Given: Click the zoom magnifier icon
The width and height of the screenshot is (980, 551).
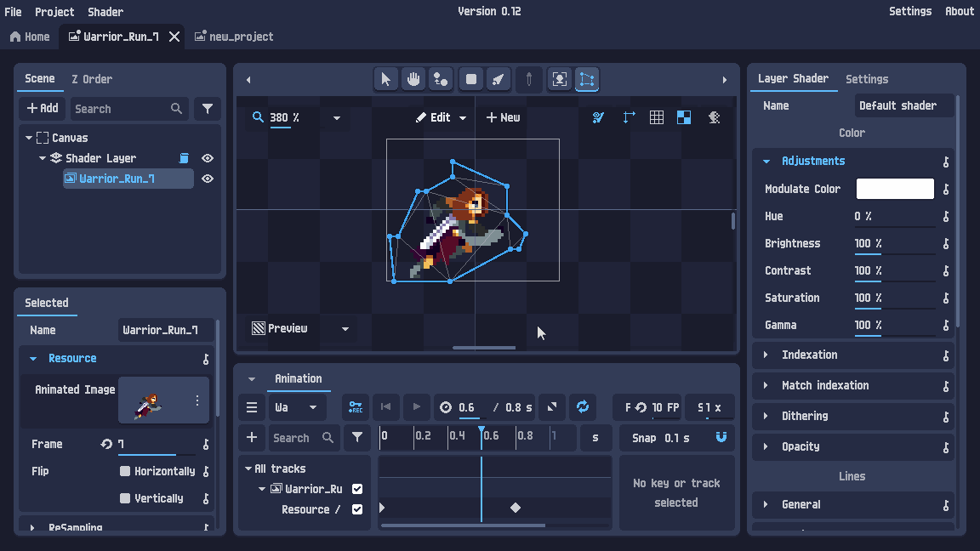Looking at the screenshot, I should pos(258,116).
